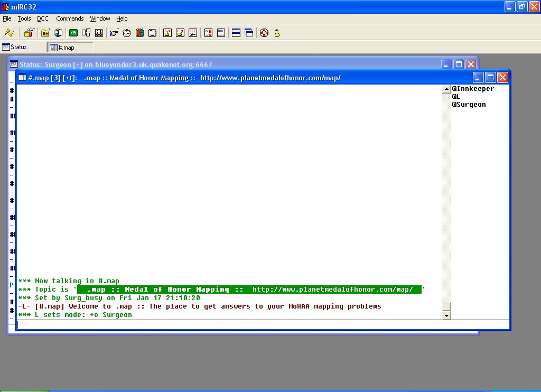Image resolution: width=541 pixels, height=392 pixels.
Task: Click the planetmedalofhonor.com URL in highlighted topic
Action: click(332, 290)
